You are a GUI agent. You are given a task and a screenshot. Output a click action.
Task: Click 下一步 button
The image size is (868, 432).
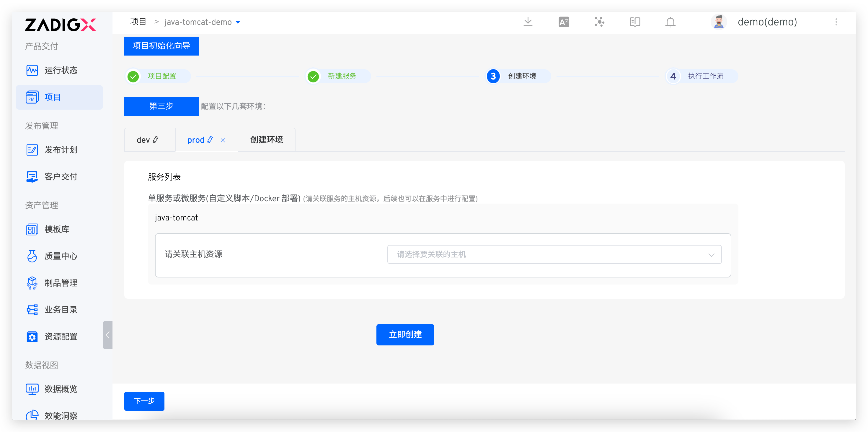[x=144, y=401]
